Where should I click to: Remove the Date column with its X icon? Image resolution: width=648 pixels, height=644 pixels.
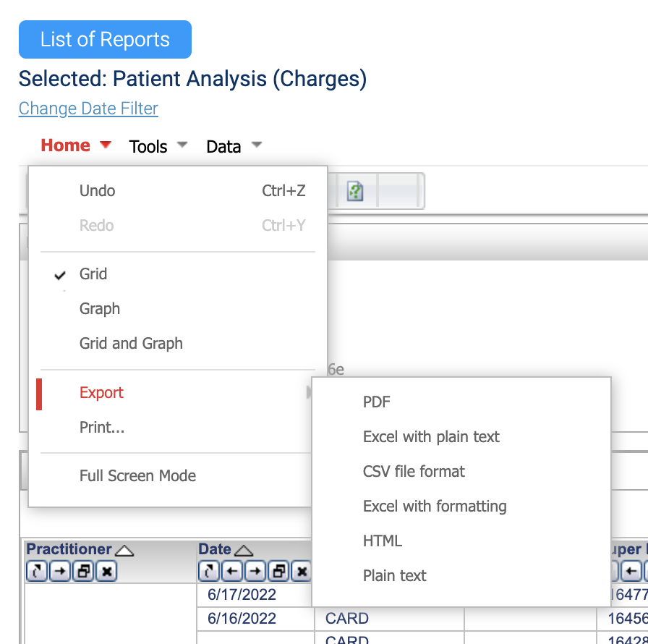click(x=302, y=571)
